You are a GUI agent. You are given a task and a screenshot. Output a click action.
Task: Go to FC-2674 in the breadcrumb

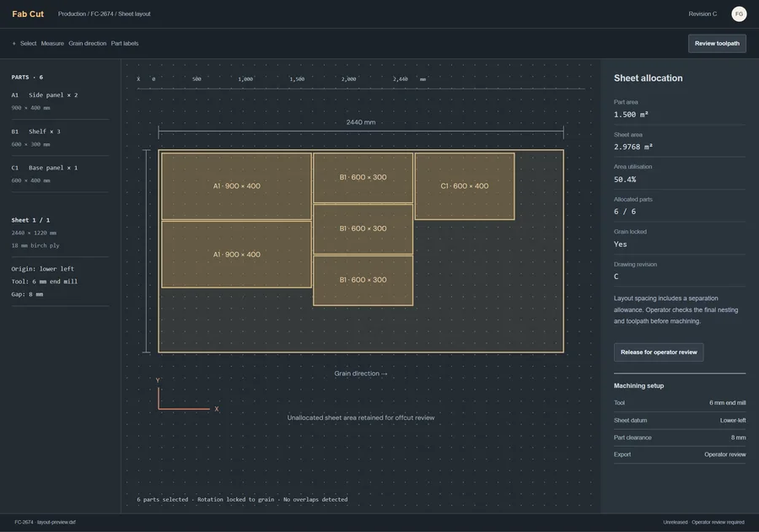[x=102, y=14]
